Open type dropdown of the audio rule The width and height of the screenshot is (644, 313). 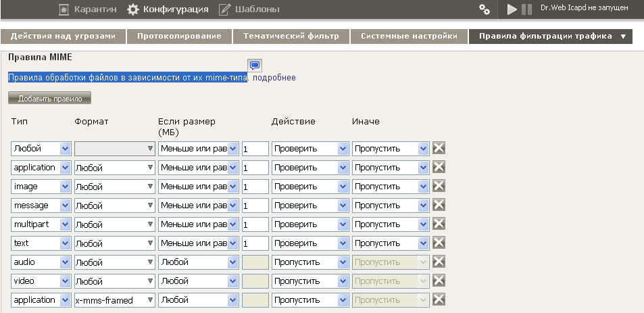(x=41, y=262)
